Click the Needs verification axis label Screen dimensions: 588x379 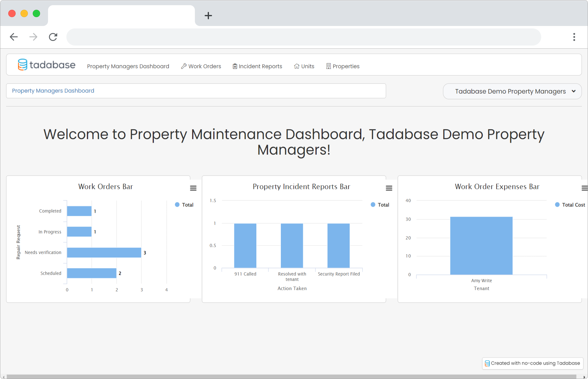43,252
